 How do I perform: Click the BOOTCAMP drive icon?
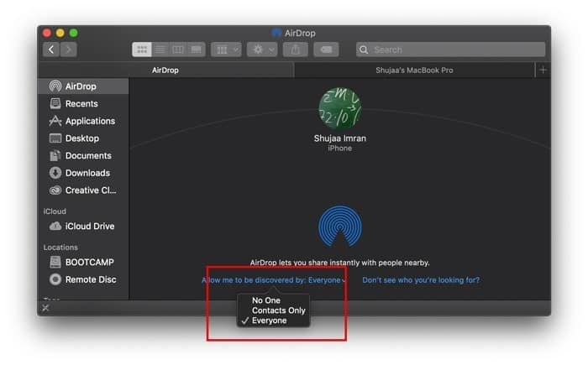(x=55, y=263)
